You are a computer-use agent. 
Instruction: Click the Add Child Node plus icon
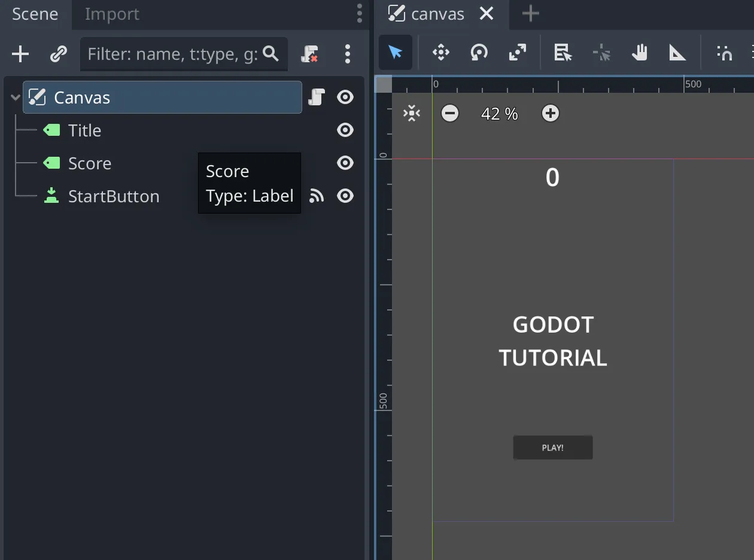(20, 54)
